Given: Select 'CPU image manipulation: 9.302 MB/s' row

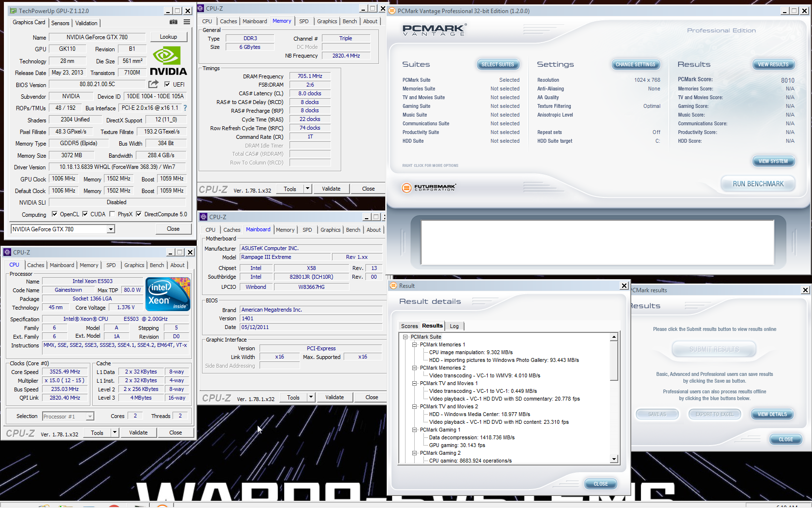Looking at the screenshot, I should pyautogui.click(x=471, y=352).
